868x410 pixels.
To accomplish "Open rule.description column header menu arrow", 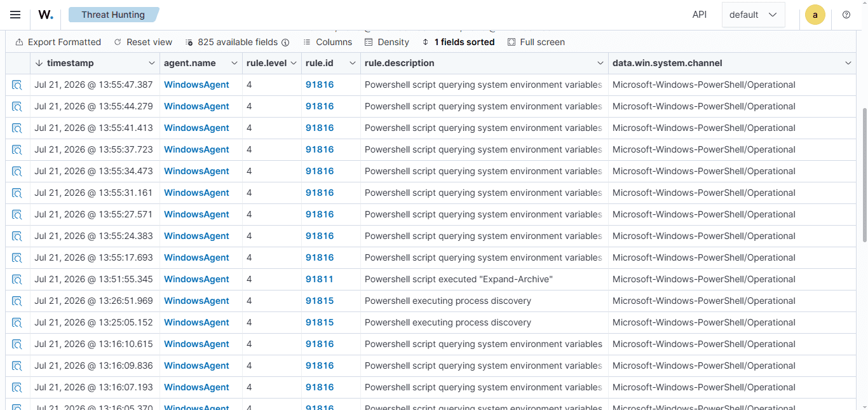I will click(x=600, y=63).
